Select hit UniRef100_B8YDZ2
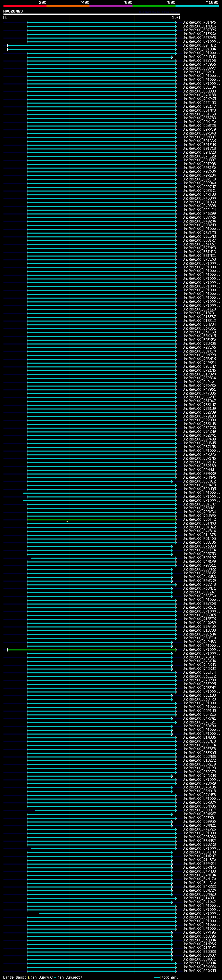The image size is (222, 980). click(x=199, y=527)
